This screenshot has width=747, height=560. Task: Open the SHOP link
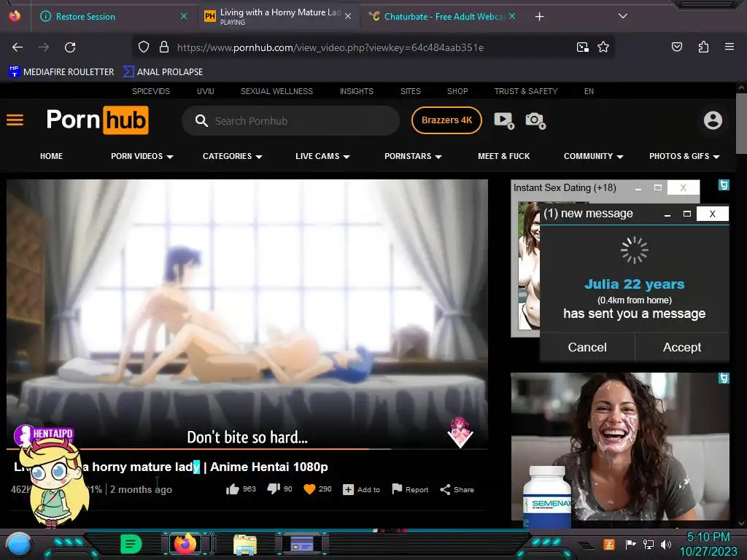click(x=457, y=91)
